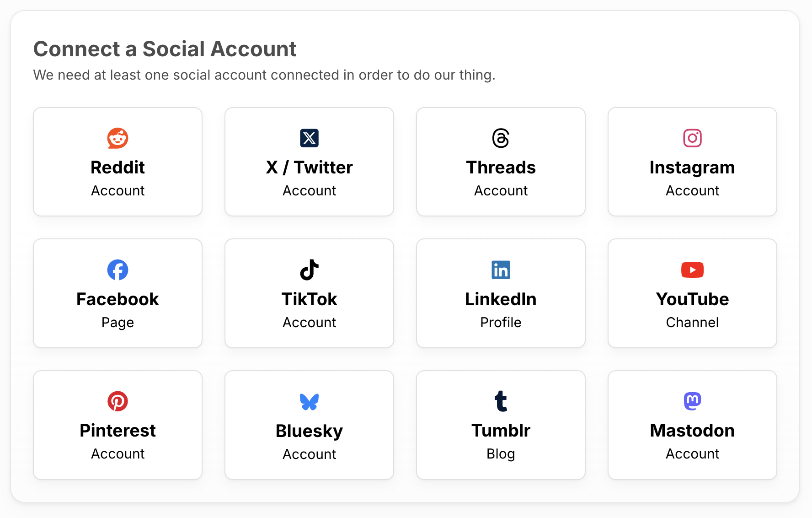Click the Facebook logo icon

[x=118, y=270]
